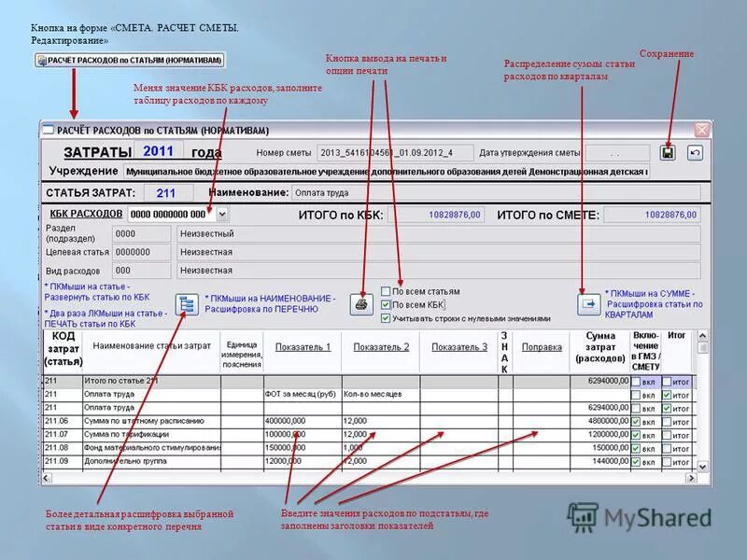747x560 pixels.
Task: Toggle the По всем КБК checkbox
Action: pyautogui.click(x=386, y=305)
